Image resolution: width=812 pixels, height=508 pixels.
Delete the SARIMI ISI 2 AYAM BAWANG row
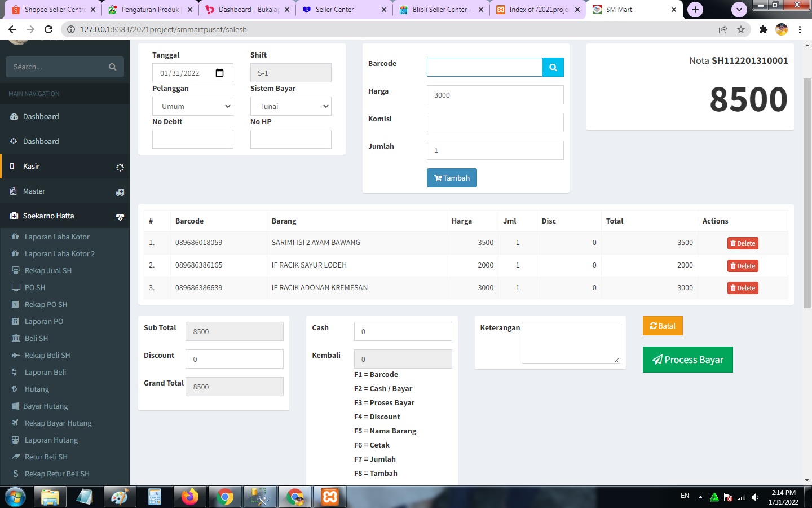coord(743,243)
